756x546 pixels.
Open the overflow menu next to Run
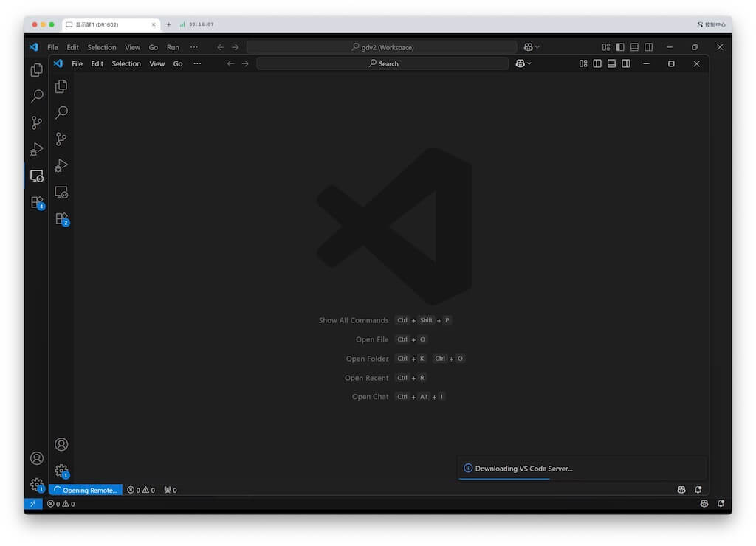(194, 46)
